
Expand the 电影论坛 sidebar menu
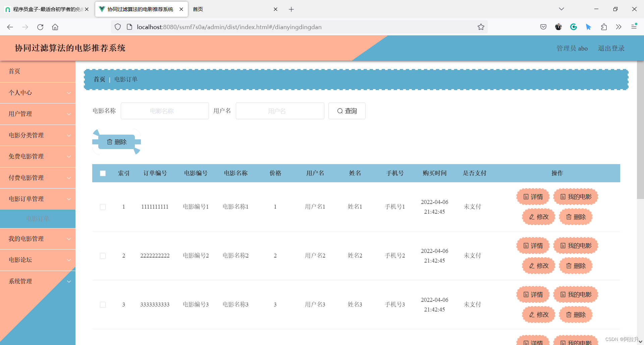pos(38,260)
